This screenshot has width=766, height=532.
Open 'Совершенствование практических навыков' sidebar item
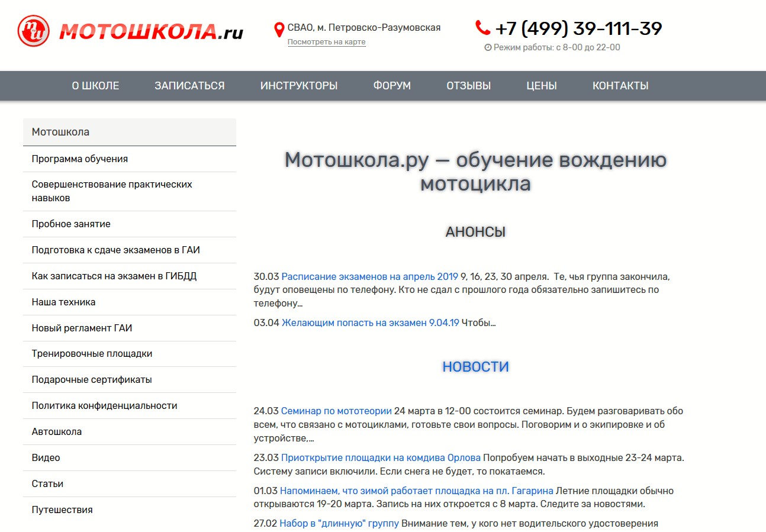tap(130, 192)
